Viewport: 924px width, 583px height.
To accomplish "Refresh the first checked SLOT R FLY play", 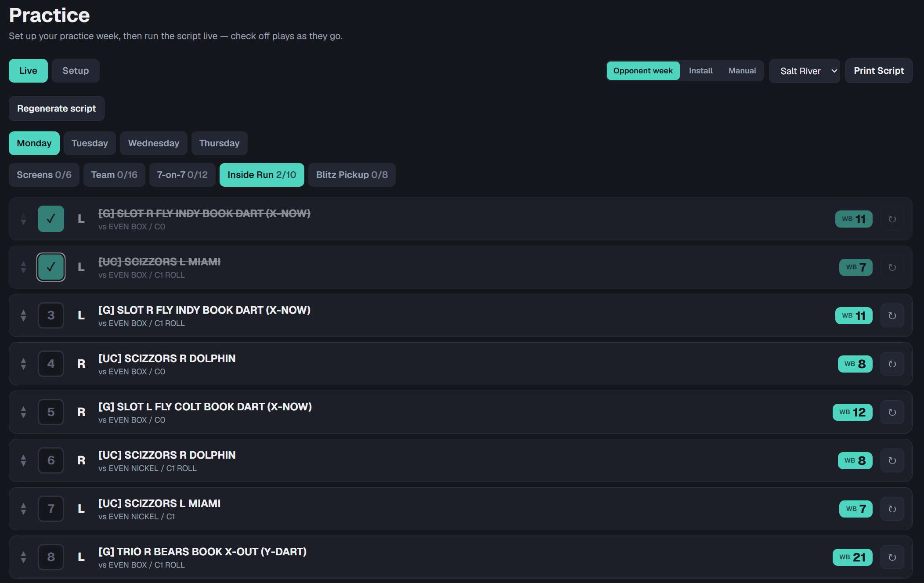I will point(892,219).
